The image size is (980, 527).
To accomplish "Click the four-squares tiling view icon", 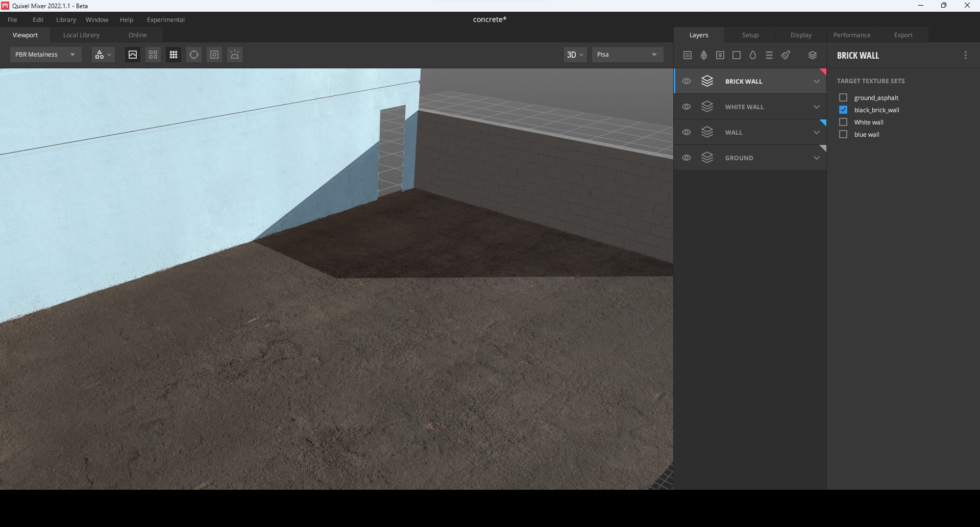I will coord(153,55).
